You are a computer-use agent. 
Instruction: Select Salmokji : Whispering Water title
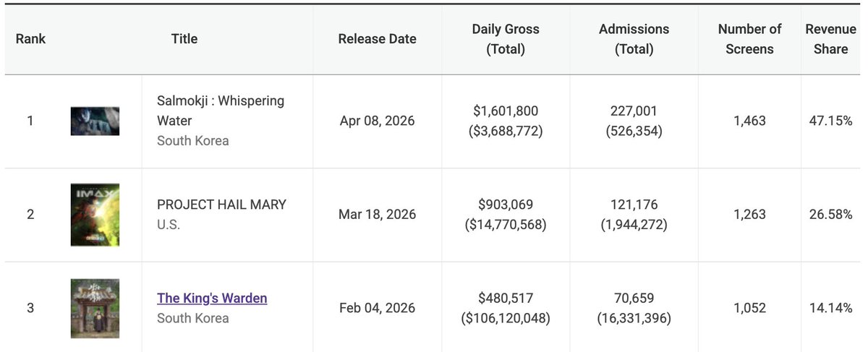click(221, 111)
